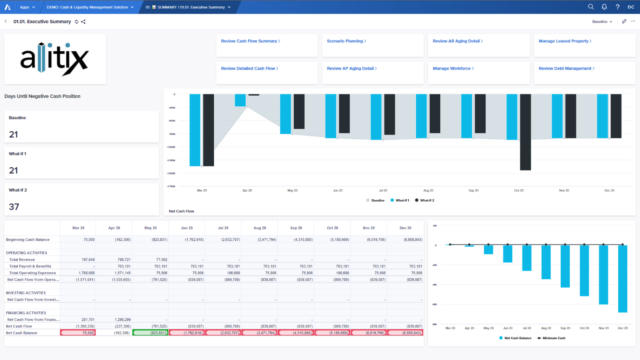The height and width of the screenshot is (360, 640).
Task: Toggle the Net Cash Balance legend item
Action: [x=516, y=338]
